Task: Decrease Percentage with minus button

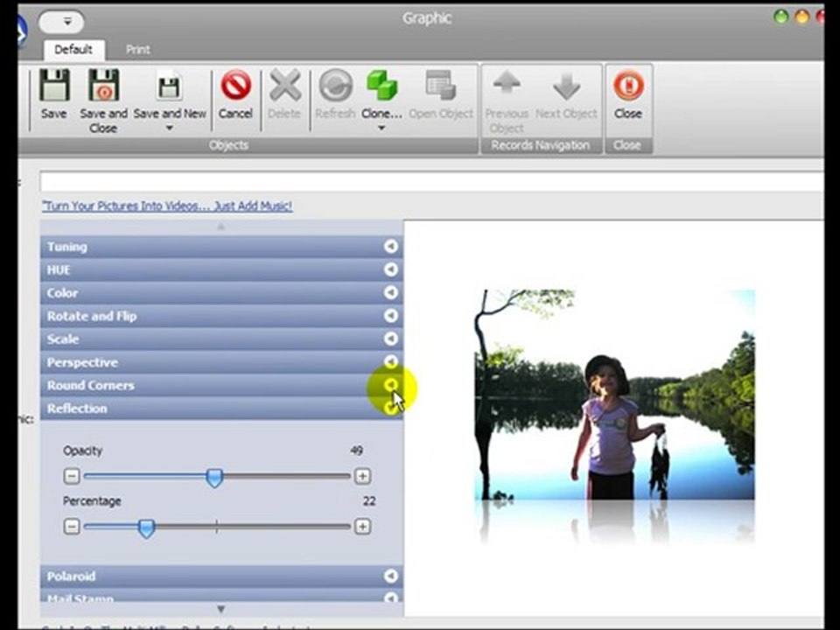Action: pos(71,527)
